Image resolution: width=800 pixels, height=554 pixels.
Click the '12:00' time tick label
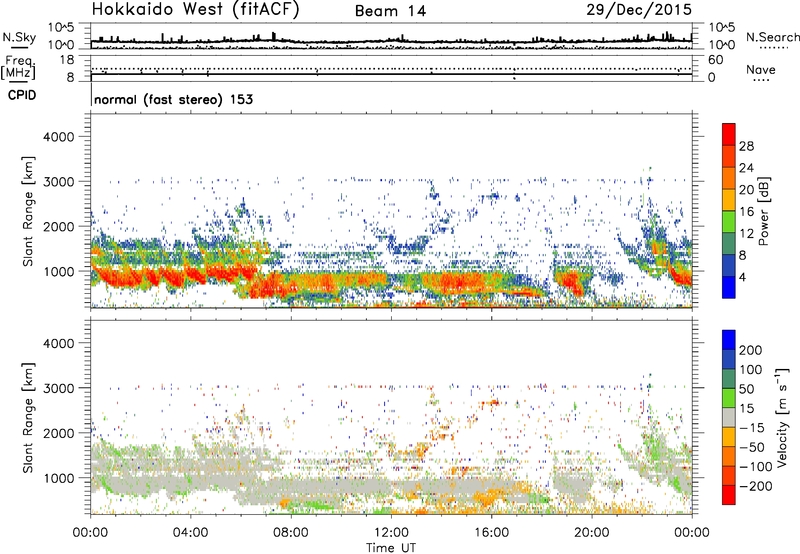[391, 533]
